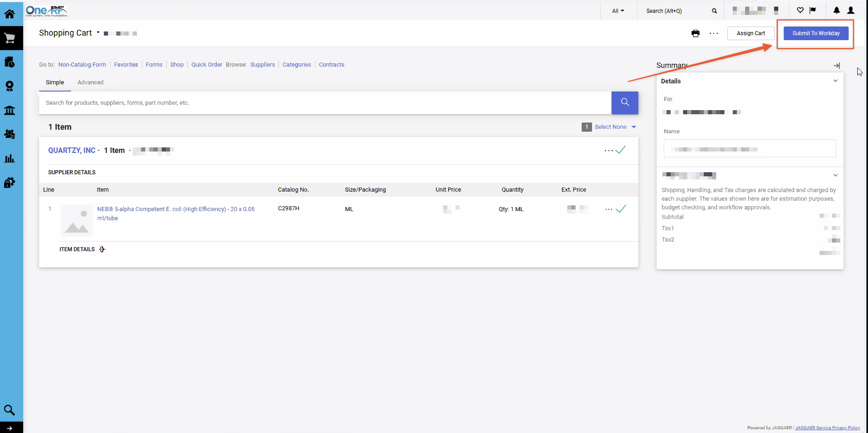Click the ITEM DETAILS expand icon
868x433 pixels.
click(x=102, y=249)
